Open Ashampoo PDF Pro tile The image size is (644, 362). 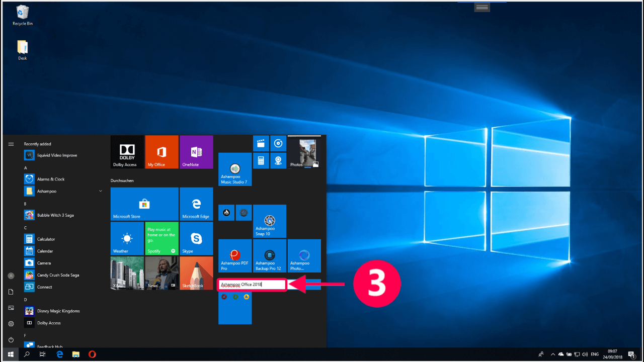tap(235, 256)
